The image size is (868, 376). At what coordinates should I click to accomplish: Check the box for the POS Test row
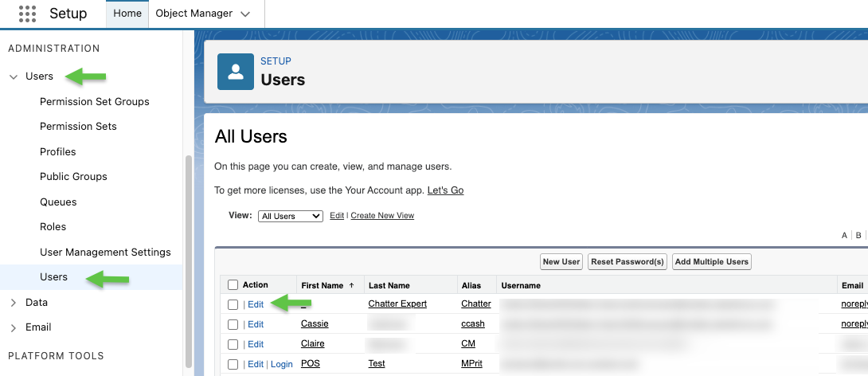(x=233, y=364)
